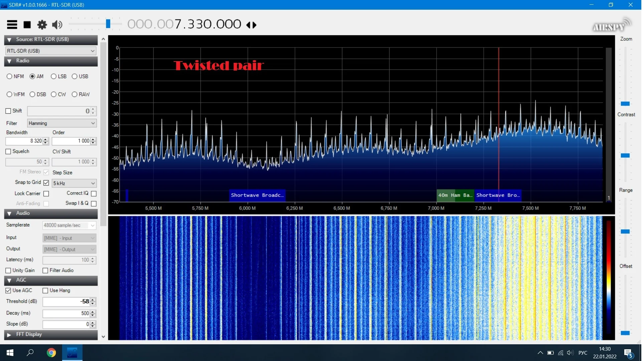Open the hamburger main menu

coord(12,25)
